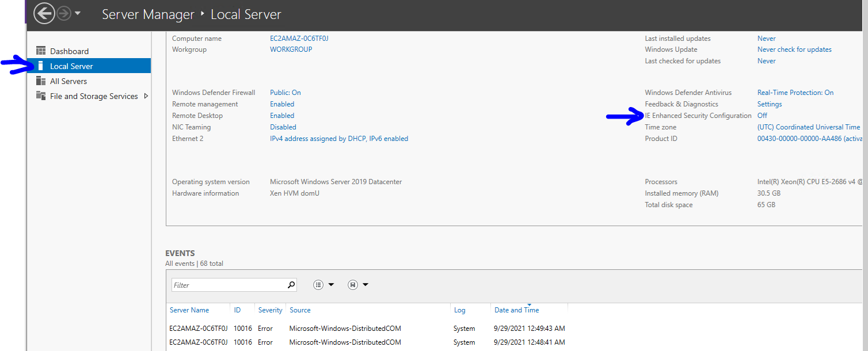Click Remote Desktop Enabled link
Screen dimensions: 868x351
click(x=282, y=116)
